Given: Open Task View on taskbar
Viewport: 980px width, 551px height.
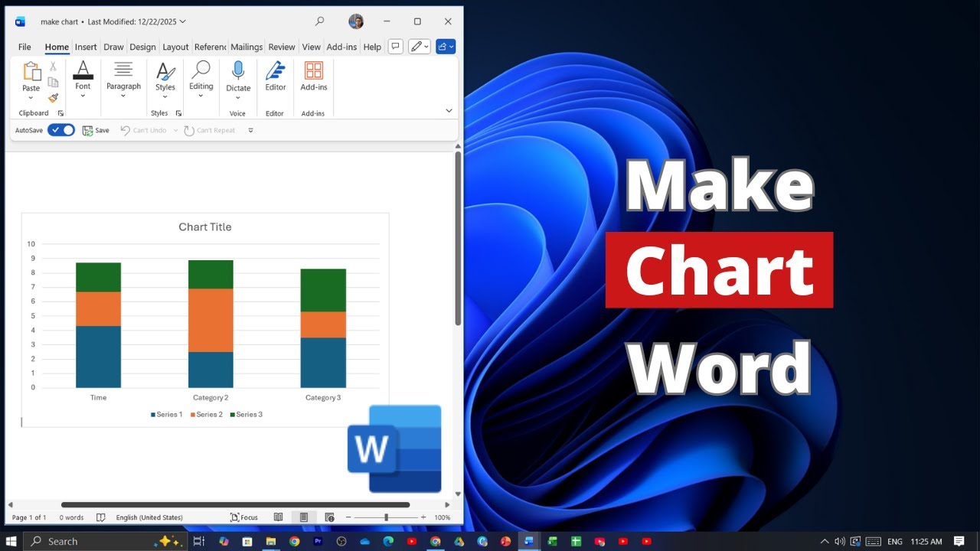Looking at the screenshot, I should click(x=198, y=541).
